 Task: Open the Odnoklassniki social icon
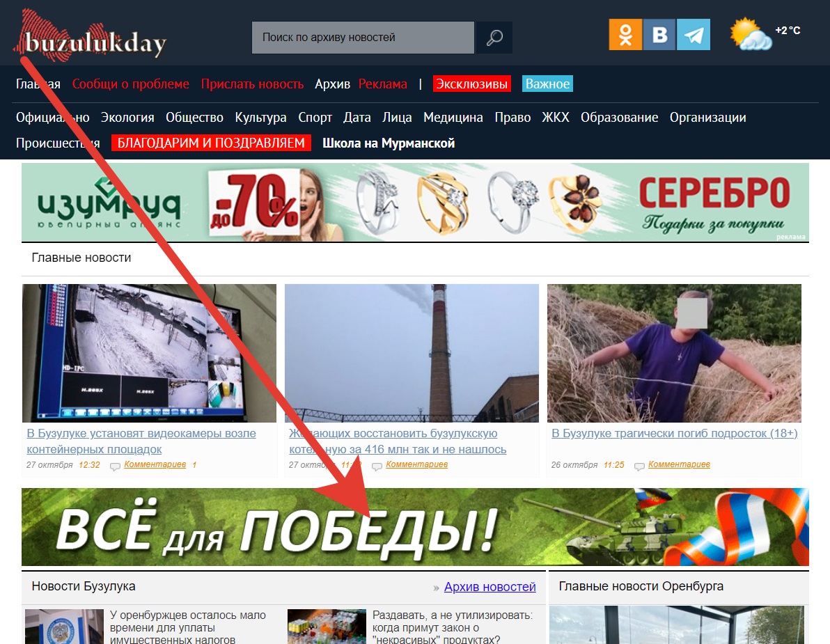point(625,34)
